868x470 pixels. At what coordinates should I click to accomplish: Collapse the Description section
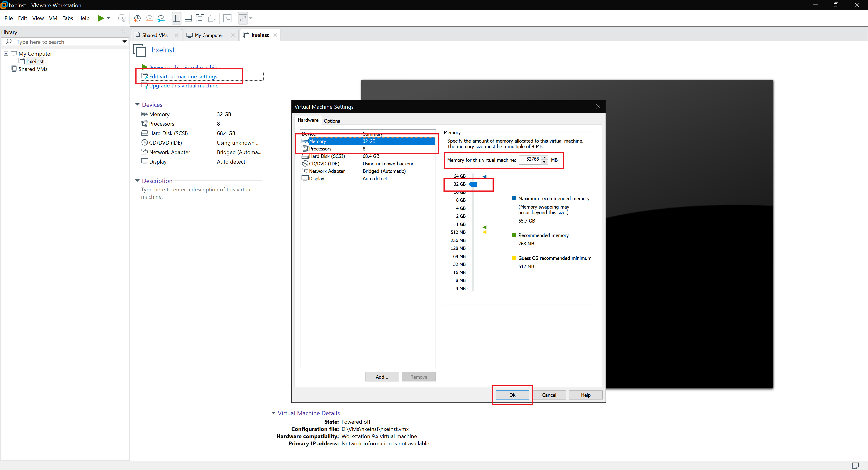click(x=137, y=181)
